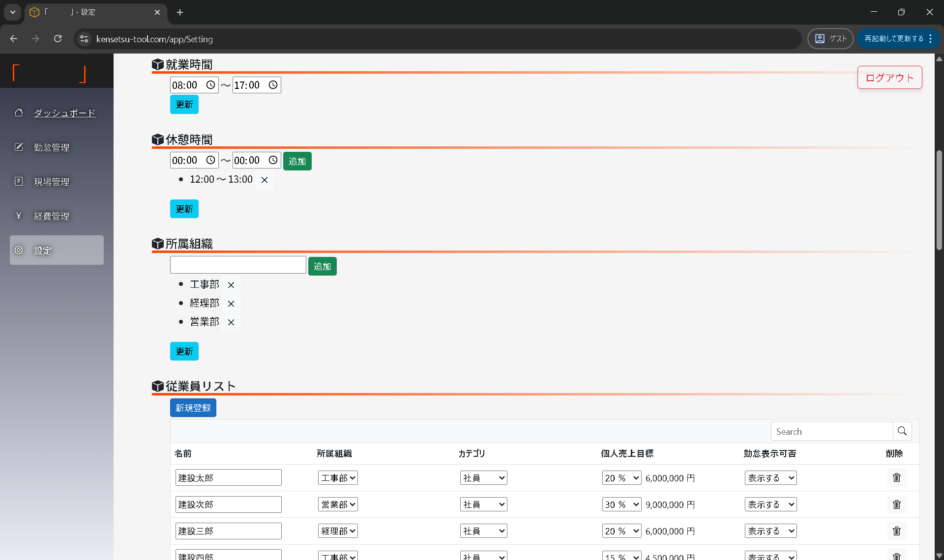Viewport: 944px width, 560px height.
Task: Open 勤怠表示可否 dropdown for 建設三郎
Action: coord(770,531)
